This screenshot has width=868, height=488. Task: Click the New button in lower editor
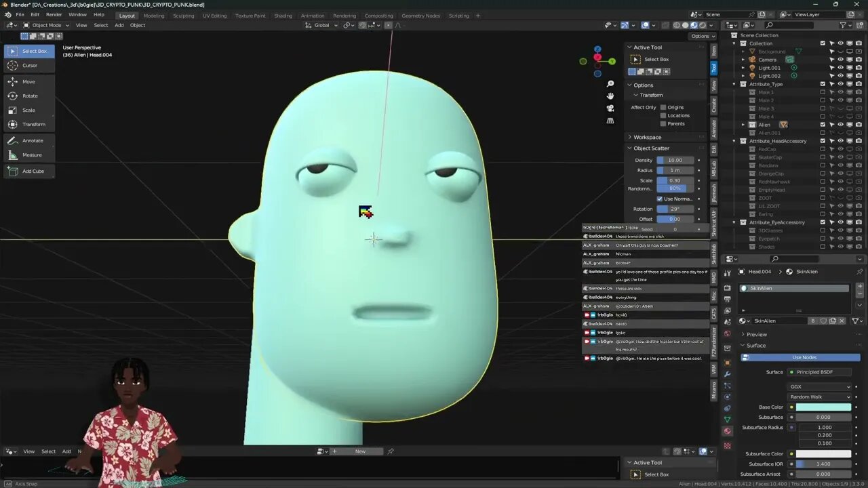(360, 451)
